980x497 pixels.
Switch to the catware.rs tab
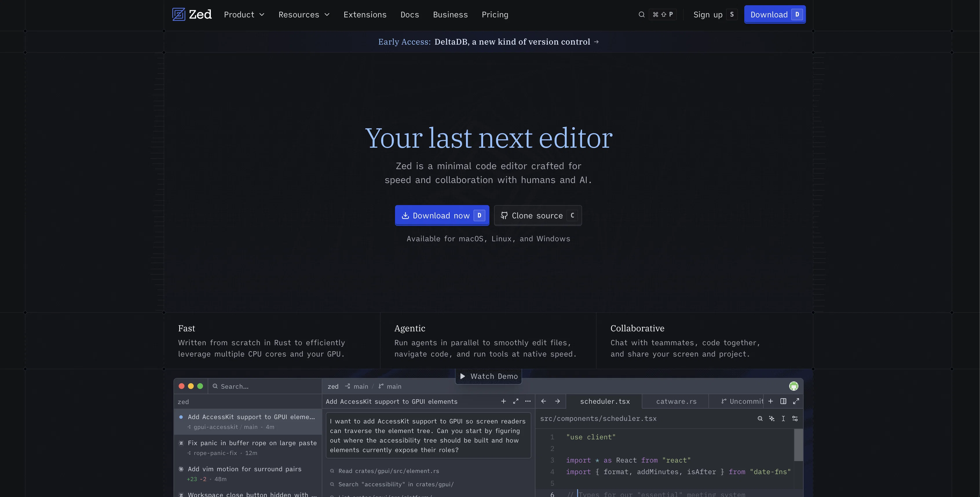click(x=676, y=401)
